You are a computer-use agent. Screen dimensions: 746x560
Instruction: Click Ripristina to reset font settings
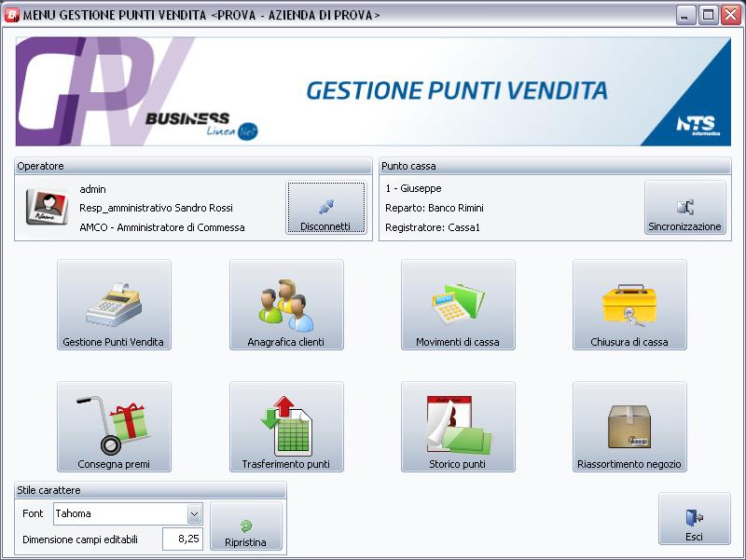(x=246, y=526)
